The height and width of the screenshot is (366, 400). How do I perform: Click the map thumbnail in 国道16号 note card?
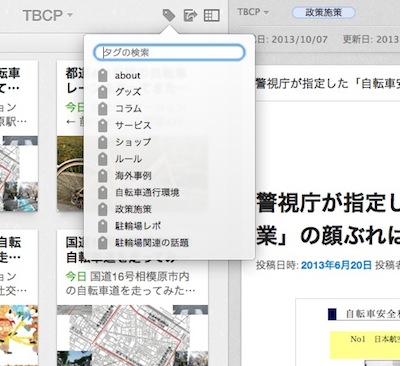pos(132,335)
